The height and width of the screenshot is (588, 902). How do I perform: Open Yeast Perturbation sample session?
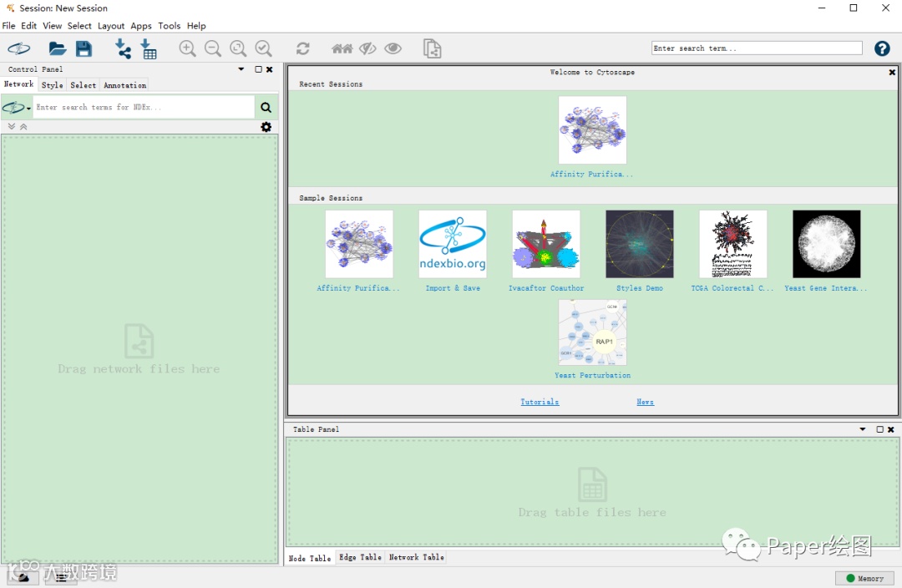pyautogui.click(x=592, y=332)
